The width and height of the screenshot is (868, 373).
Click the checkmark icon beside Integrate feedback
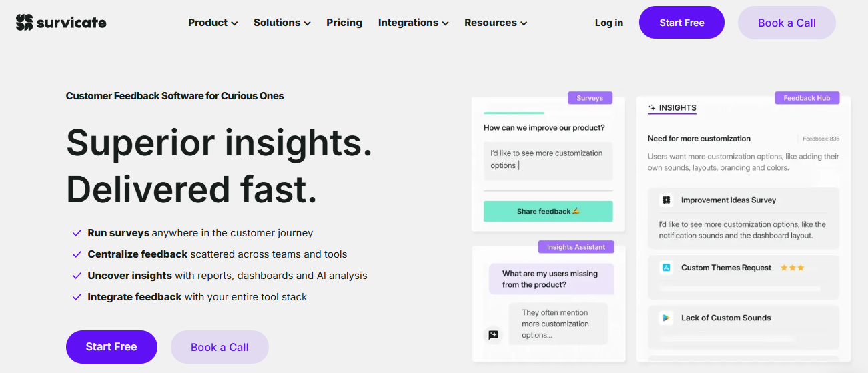click(77, 297)
